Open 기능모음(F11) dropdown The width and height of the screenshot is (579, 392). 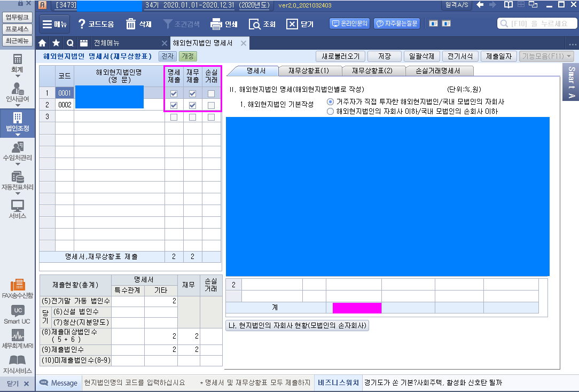[x=546, y=57]
